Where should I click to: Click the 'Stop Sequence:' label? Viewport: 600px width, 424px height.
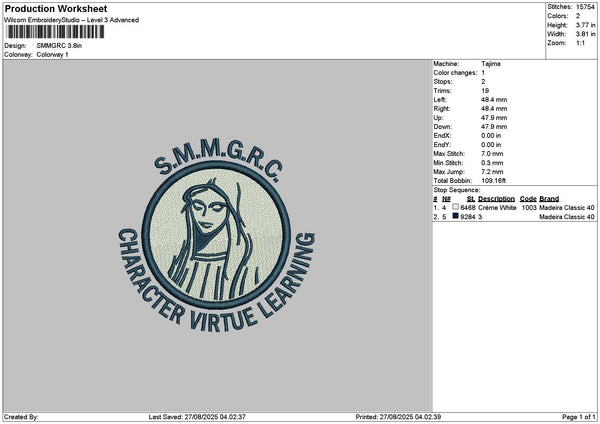[x=457, y=190]
